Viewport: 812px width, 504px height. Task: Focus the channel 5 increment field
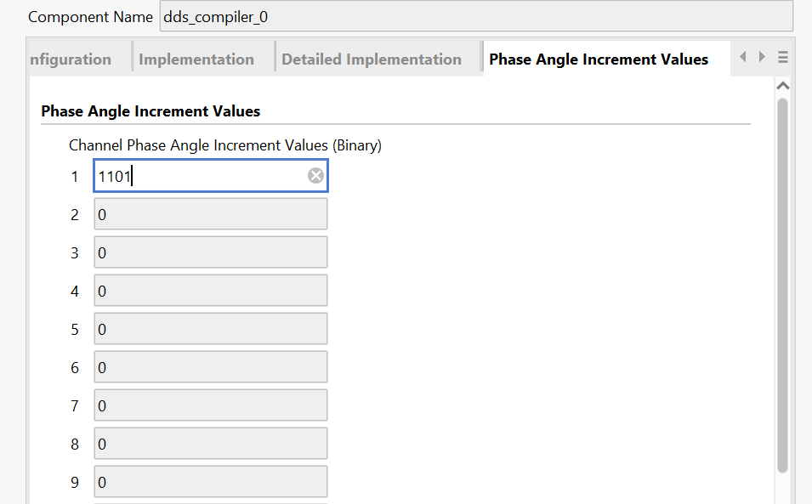[x=210, y=330]
